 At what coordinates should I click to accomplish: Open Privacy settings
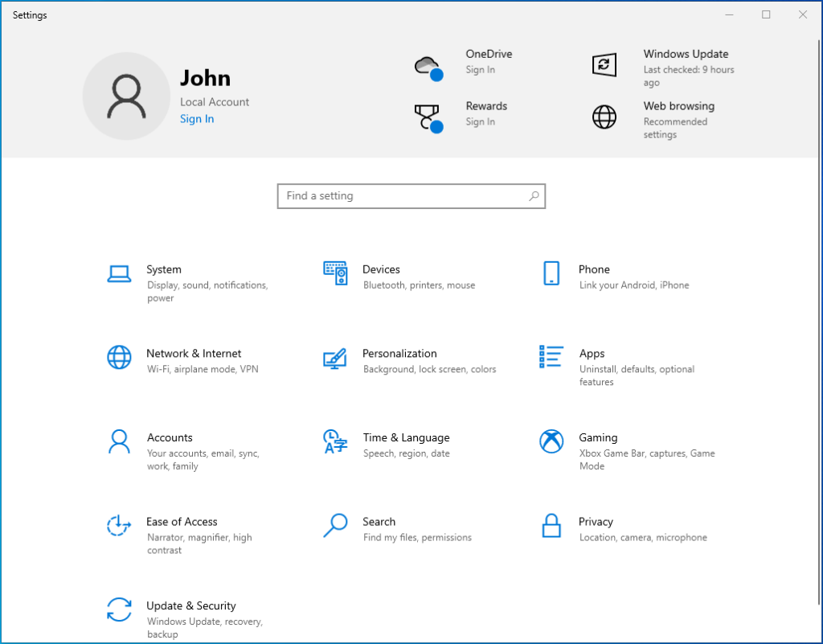(x=595, y=527)
